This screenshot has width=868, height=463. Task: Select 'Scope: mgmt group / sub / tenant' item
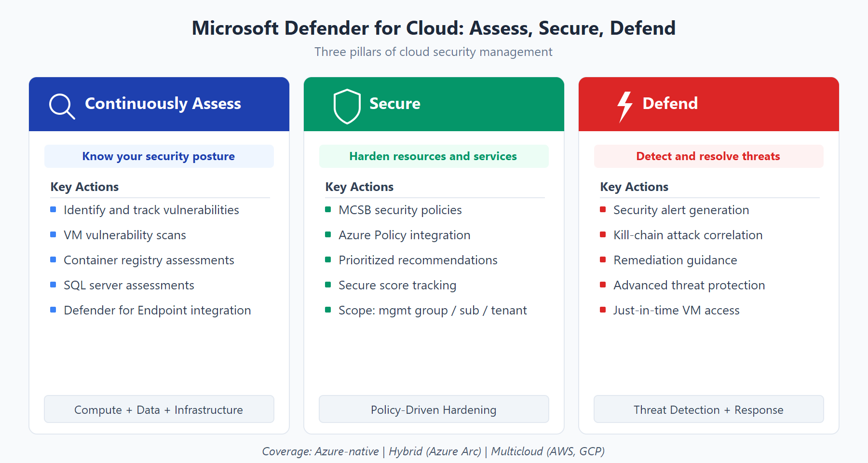click(433, 311)
